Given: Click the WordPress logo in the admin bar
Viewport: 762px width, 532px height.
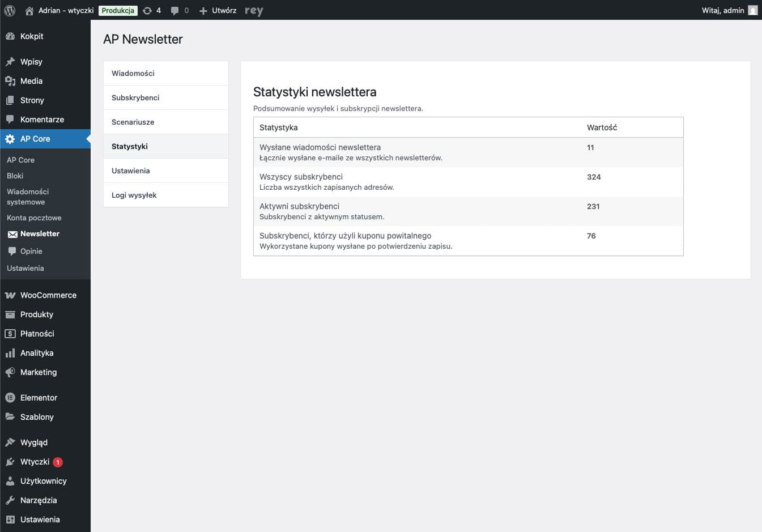Looking at the screenshot, I should (x=9, y=10).
